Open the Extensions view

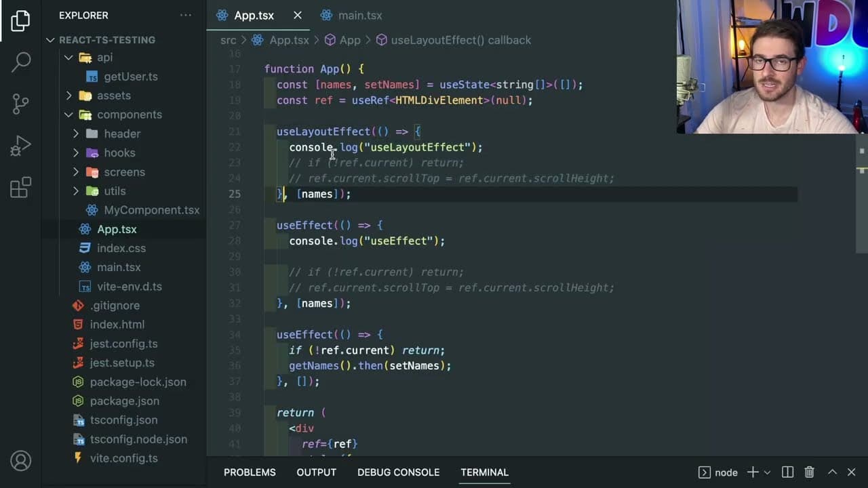[20, 186]
